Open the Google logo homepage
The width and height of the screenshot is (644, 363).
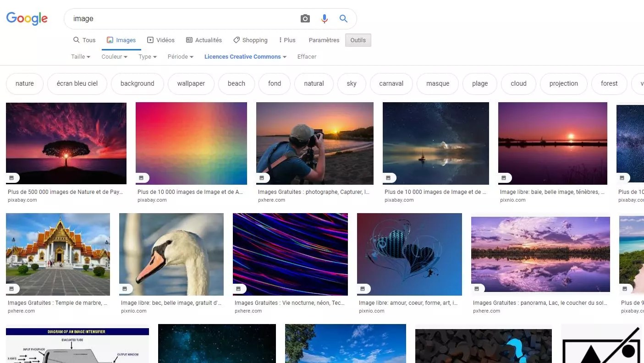[x=27, y=18]
